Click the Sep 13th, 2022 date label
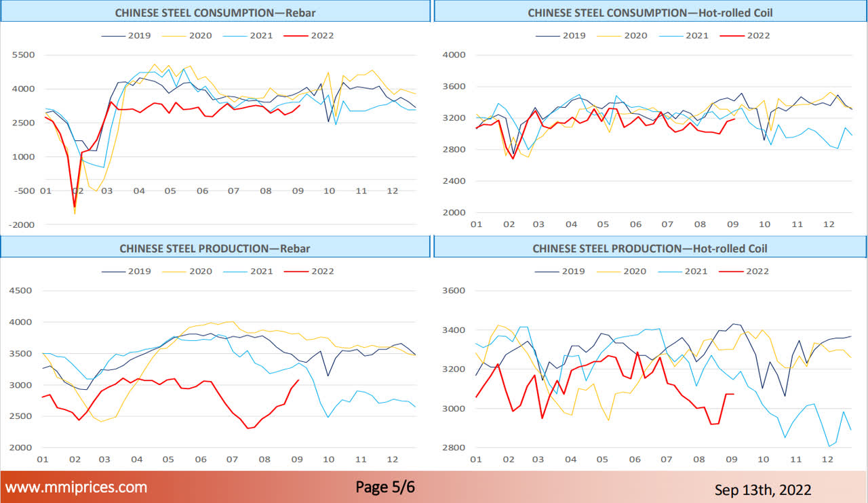 click(x=762, y=489)
